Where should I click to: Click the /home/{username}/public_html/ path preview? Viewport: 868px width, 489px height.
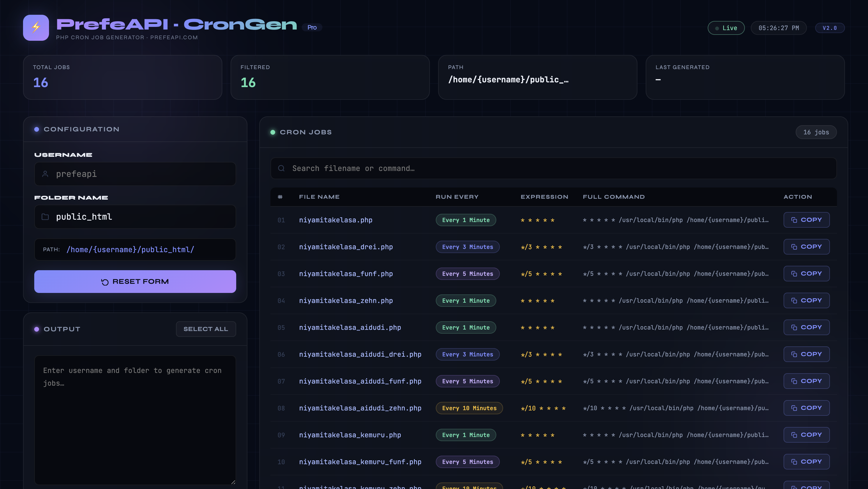(x=130, y=250)
